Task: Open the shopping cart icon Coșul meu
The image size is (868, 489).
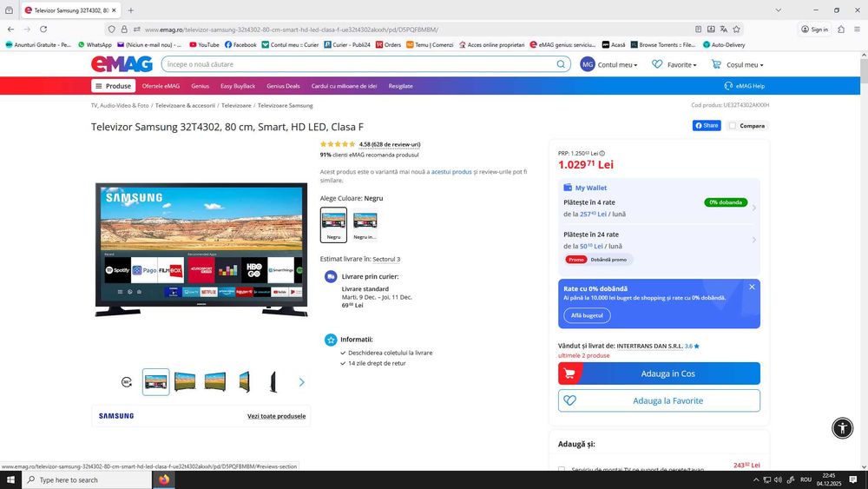Action: tap(716, 64)
